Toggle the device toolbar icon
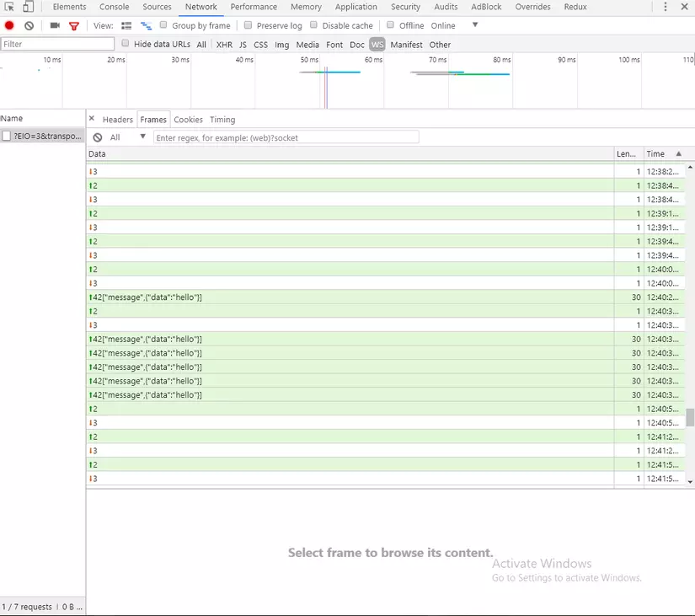The width and height of the screenshot is (695, 616). click(28, 7)
